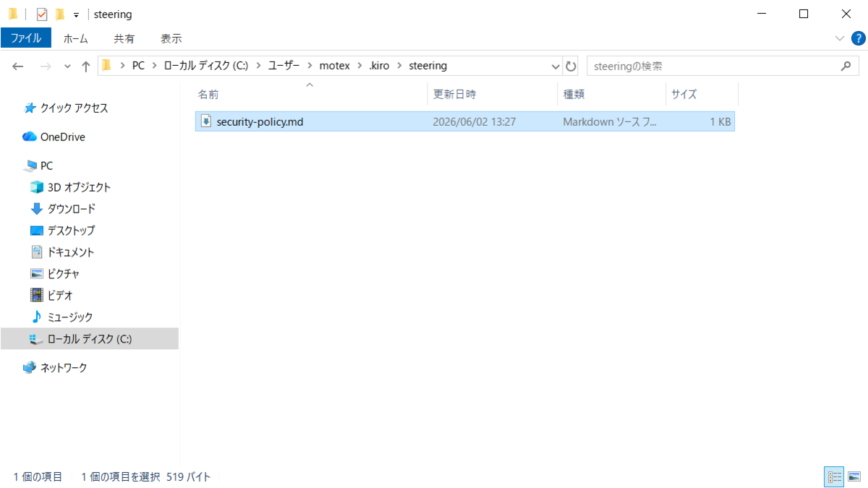Click the ネットワーク network icon
This screenshot has width=868, height=488.
(x=30, y=368)
